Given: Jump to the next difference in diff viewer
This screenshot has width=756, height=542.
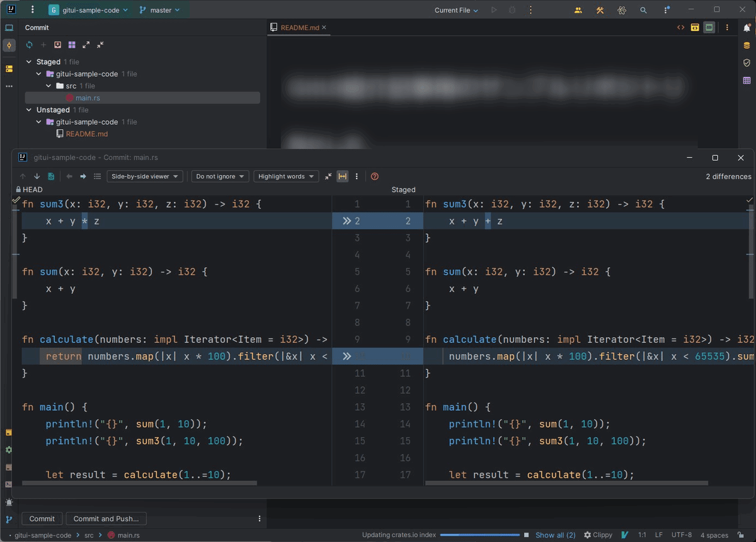Looking at the screenshot, I should (x=37, y=176).
